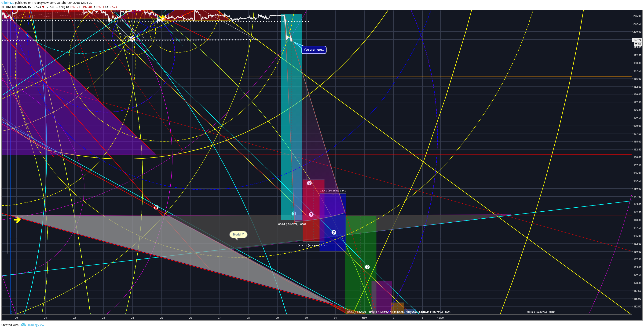Image resolution: width=644 pixels, height=329 pixels.
Task: Click the 112.50 price axis label
Action: [637, 307]
